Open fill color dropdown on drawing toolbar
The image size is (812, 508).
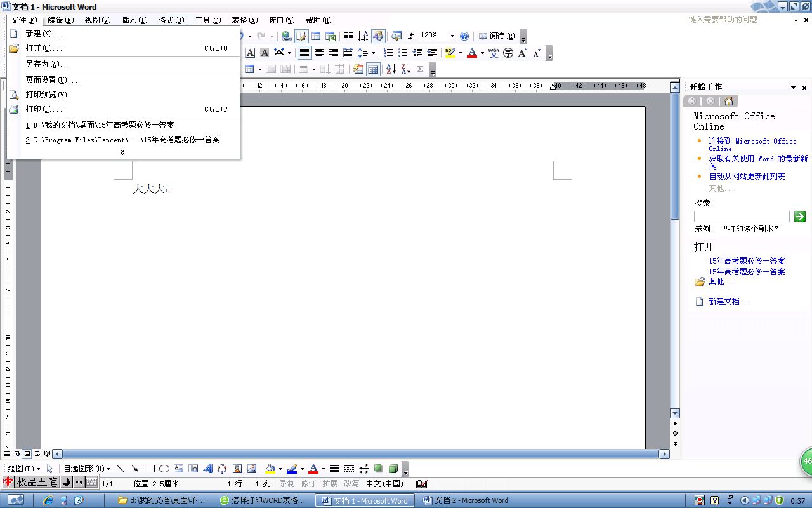coord(280,469)
